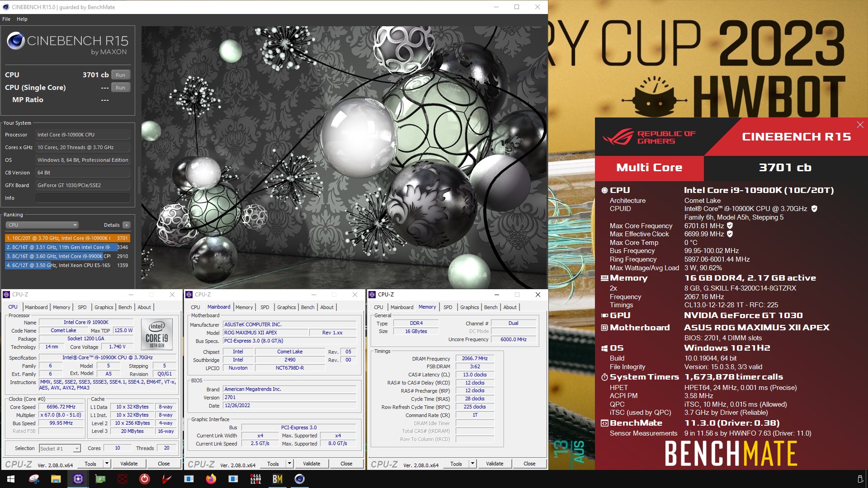Image resolution: width=868 pixels, height=488 pixels.
Task: Open File Explorer from the taskbar
Action: tap(56, 479)
